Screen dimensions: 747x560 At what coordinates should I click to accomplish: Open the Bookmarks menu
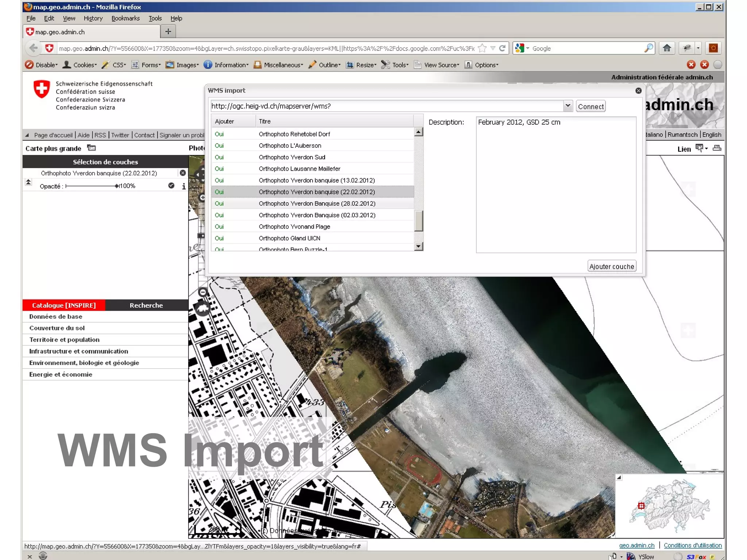(125, 18)
